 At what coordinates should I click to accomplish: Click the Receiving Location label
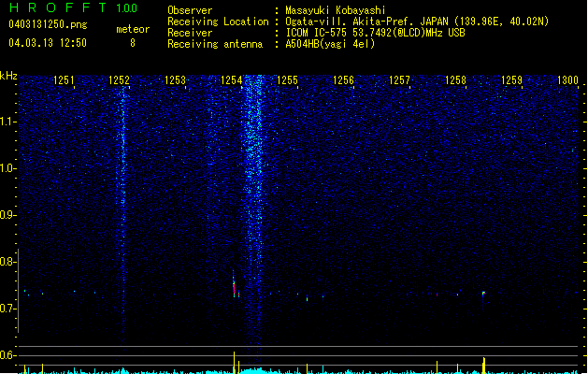218,22
